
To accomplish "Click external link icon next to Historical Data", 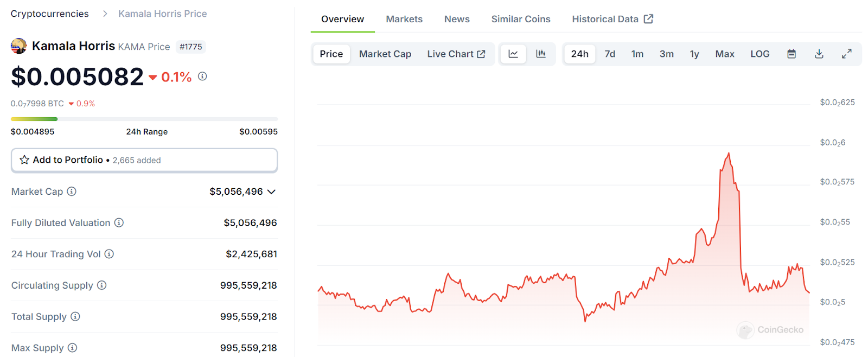I will tap(648, 19).
